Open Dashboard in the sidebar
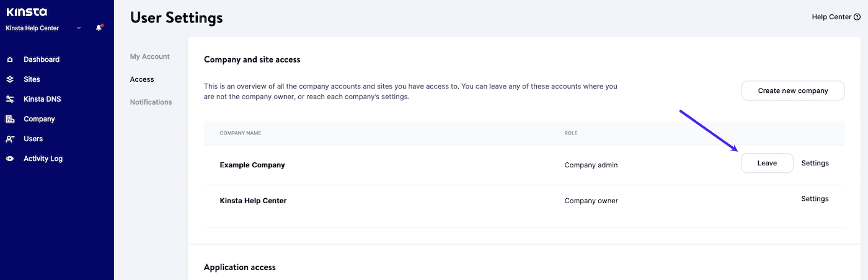Screen dimensions: 868x280 (x=42, y=59)
